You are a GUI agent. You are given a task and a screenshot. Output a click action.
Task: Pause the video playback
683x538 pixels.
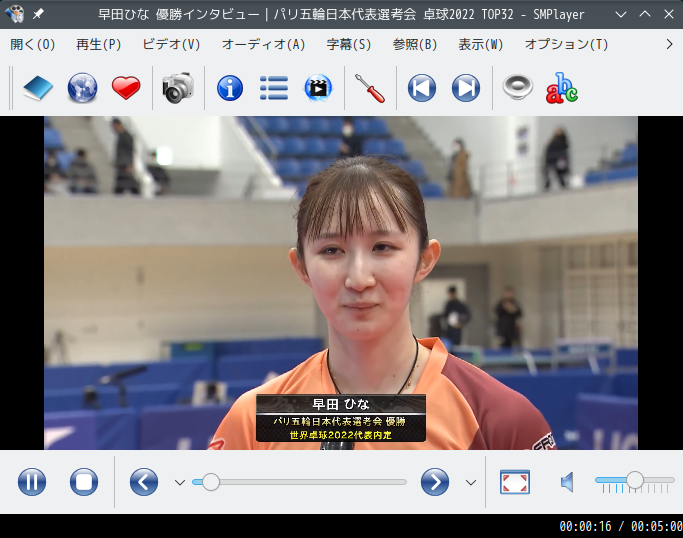tap(32, 482)
